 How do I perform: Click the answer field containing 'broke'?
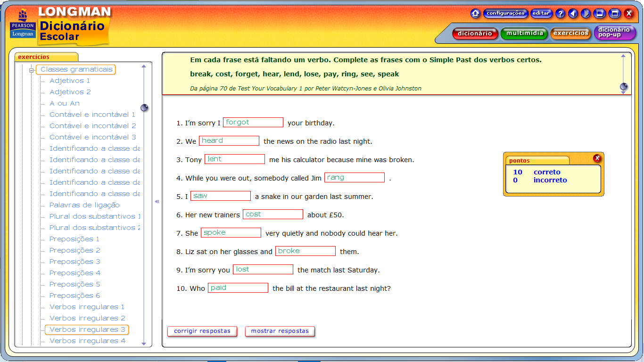click(305, 251)
